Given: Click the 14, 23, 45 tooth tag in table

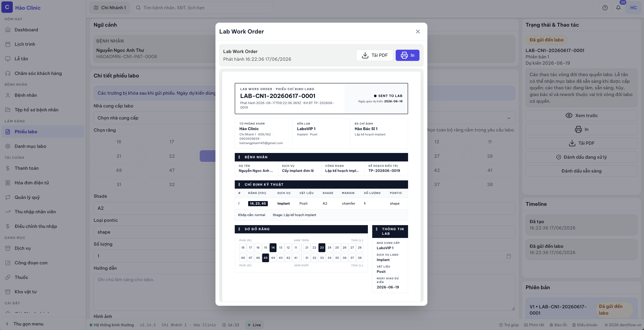Looking at the screenshot, I should click(x=258, y=204).
